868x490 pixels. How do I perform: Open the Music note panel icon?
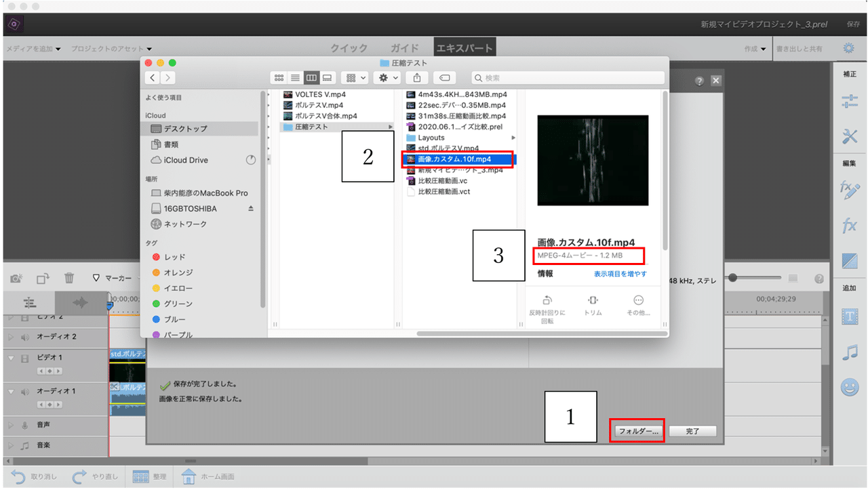[x=849, y=352]
